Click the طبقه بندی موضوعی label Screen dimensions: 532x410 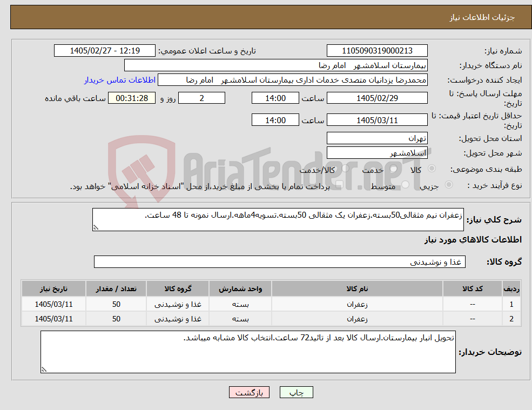tap(486, 169)
